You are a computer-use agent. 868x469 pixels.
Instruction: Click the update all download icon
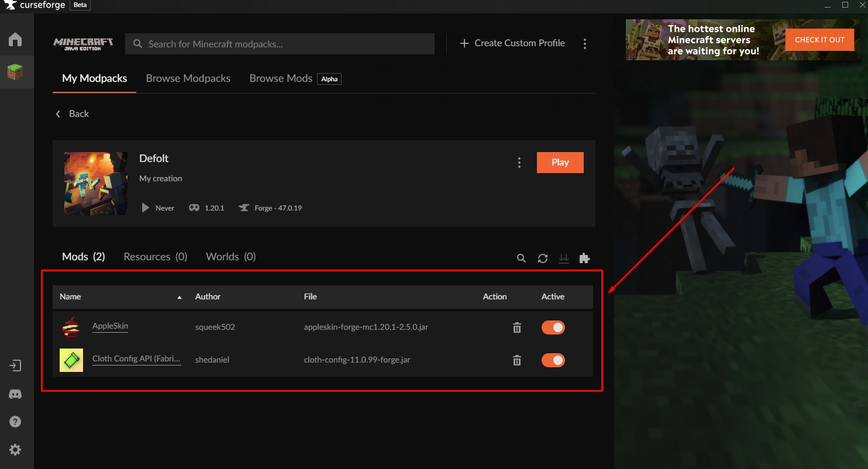point(564,258)
